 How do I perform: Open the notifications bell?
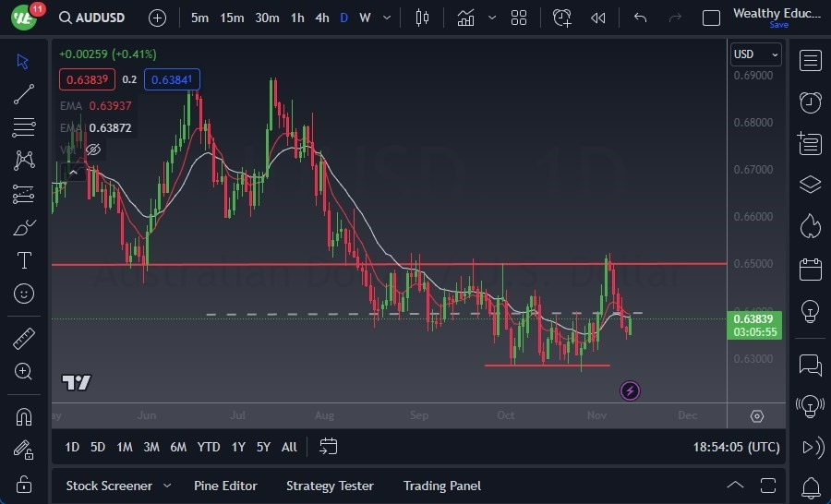pos(811,486)
